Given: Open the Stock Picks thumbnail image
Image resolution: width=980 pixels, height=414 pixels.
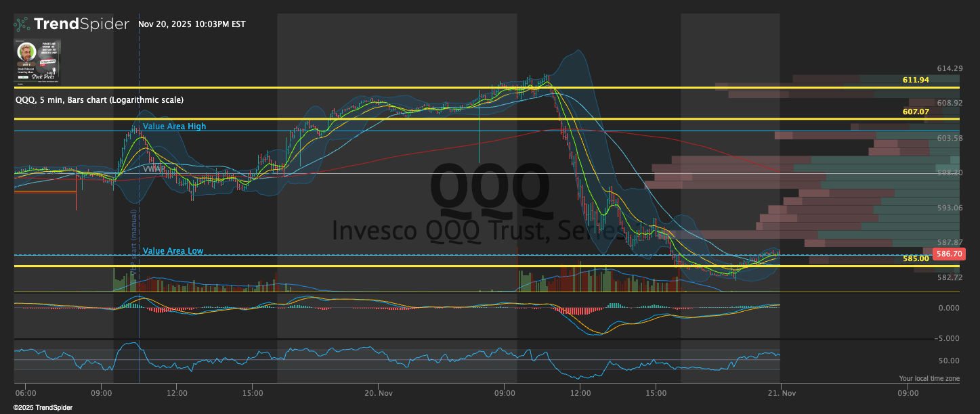Looking at the screenshot, I should coord(37,62).
